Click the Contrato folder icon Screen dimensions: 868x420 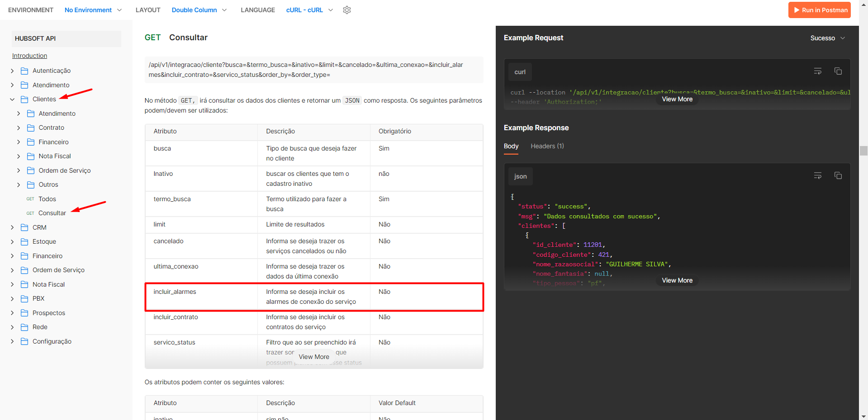click(31, 127)
